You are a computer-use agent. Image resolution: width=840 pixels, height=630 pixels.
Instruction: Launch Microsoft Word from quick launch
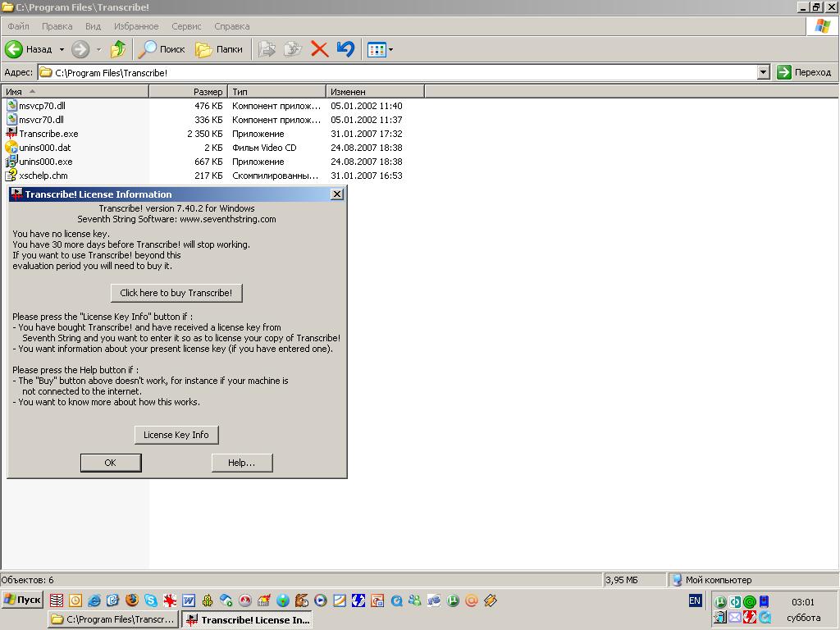point(189,600)
